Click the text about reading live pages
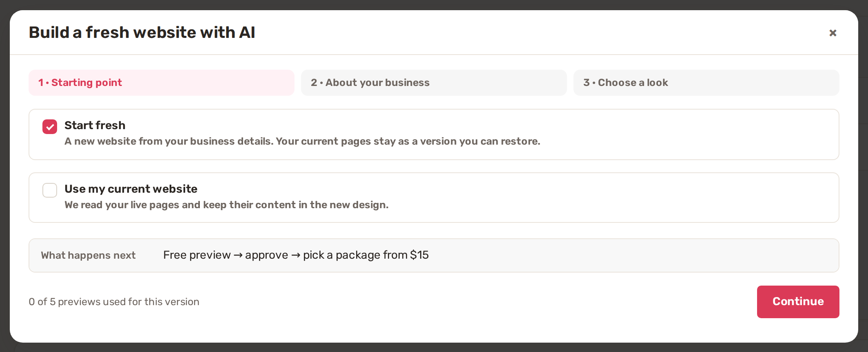 tap(226, 205)
